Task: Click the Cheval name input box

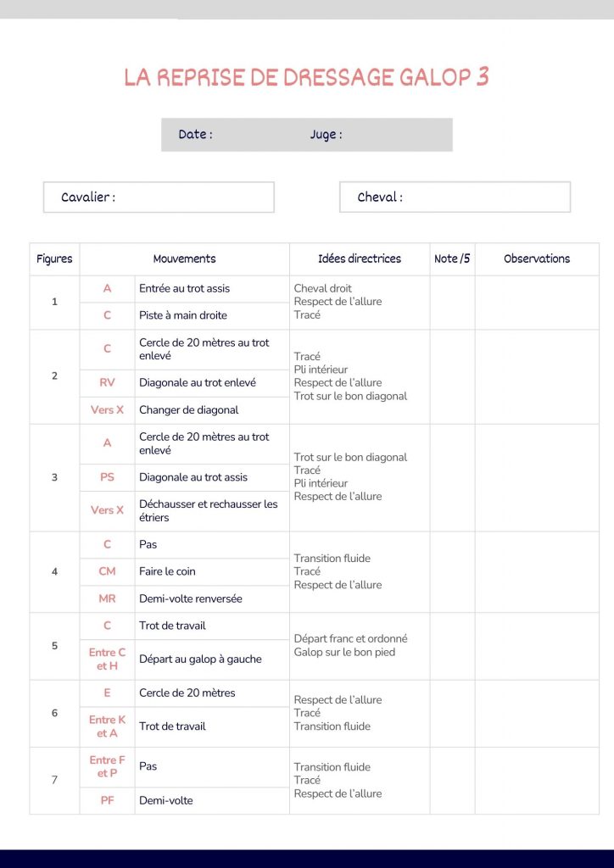Action: pyautogui.click(x=455, y=198)
